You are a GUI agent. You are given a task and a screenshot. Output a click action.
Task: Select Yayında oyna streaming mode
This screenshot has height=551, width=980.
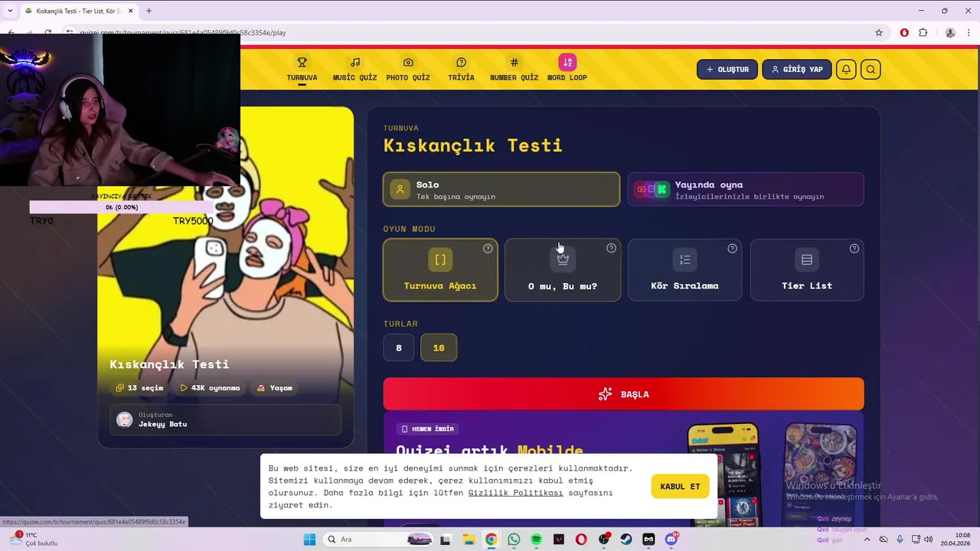coord(746,190)
